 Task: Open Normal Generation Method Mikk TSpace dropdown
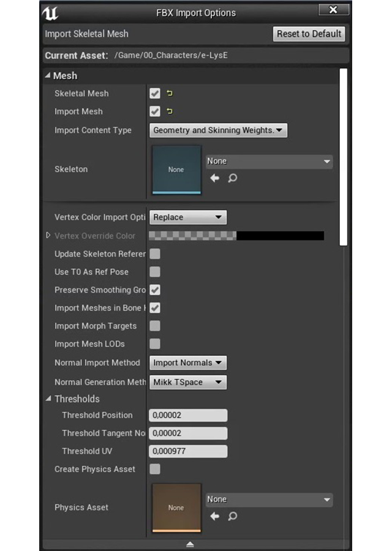click(x=188, y=382)
